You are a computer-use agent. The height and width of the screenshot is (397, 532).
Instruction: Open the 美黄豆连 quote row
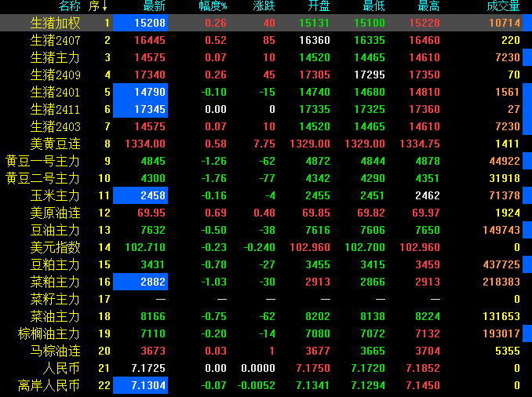pyautogui.click(x=266, y=144)
